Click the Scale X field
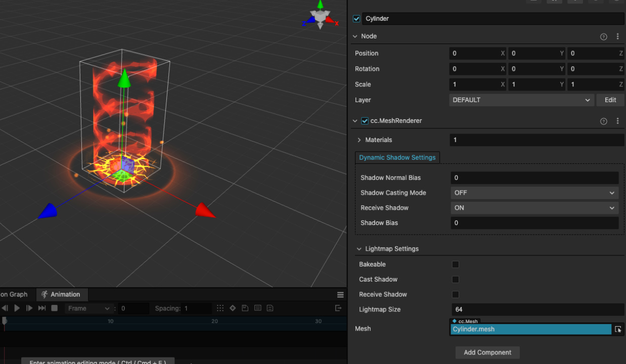Viewport: 626px width, 364px height. pyautogui.click(x=478, y=84)
